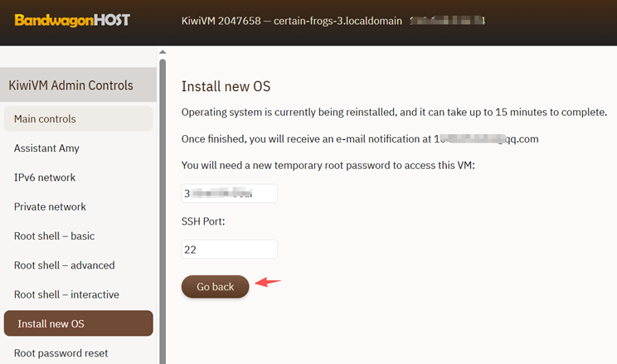Screen dimensions: 617x364
Task: Click the temporary root password field
Action: point(229,194)
